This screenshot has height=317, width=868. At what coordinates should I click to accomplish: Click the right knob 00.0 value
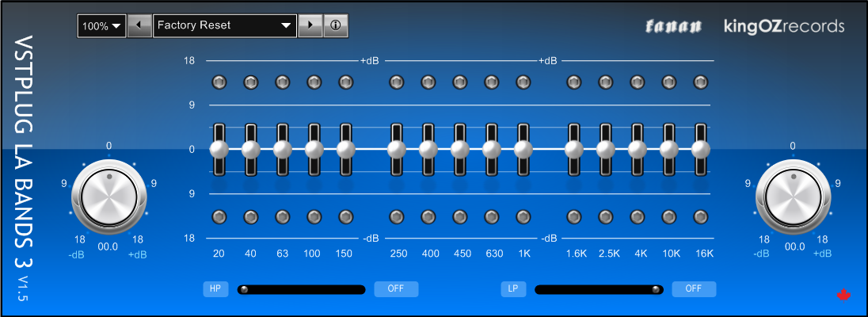(794, 247)
